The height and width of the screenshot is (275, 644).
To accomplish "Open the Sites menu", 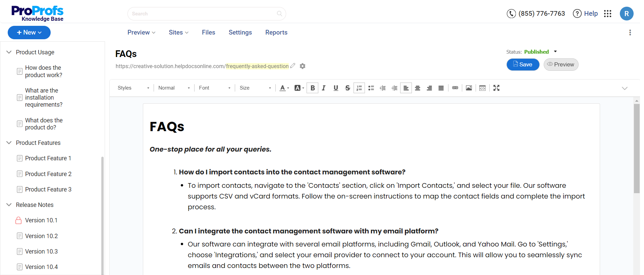I will pos(178,33).
